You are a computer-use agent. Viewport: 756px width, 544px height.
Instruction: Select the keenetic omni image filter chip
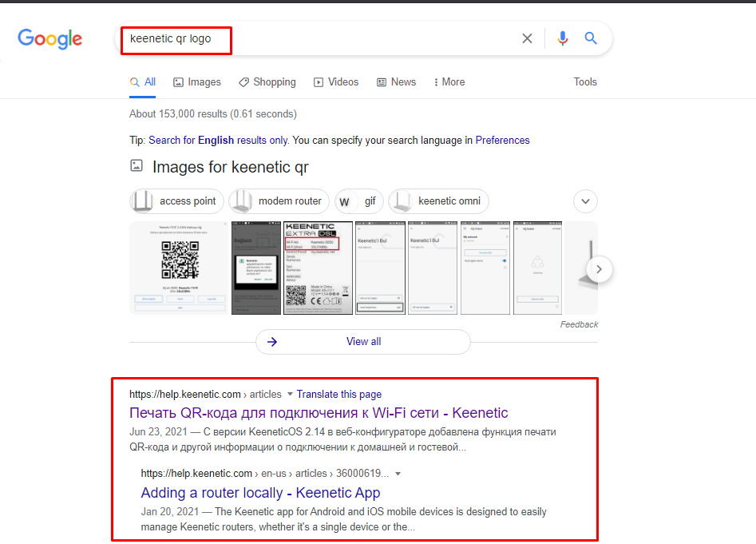coord(439,201)
